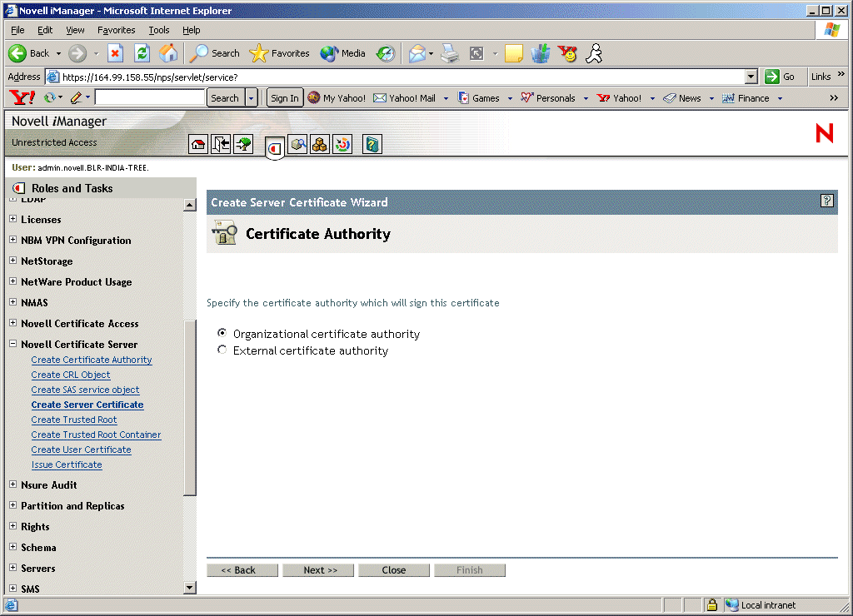Click the Mail envelope icon
Image resolution: width=853 pixels, height=616 pixels.
point(417,53)
